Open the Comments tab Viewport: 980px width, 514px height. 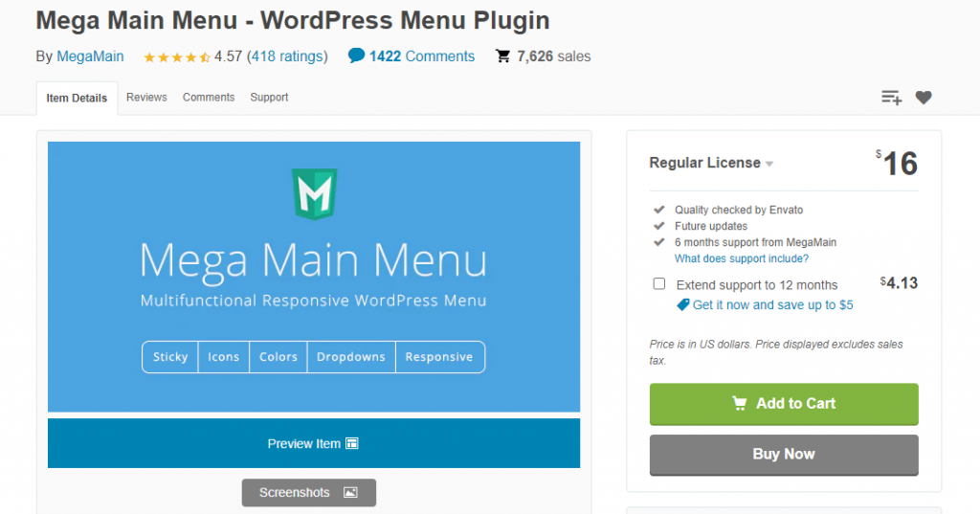click(x=209, y=97)
